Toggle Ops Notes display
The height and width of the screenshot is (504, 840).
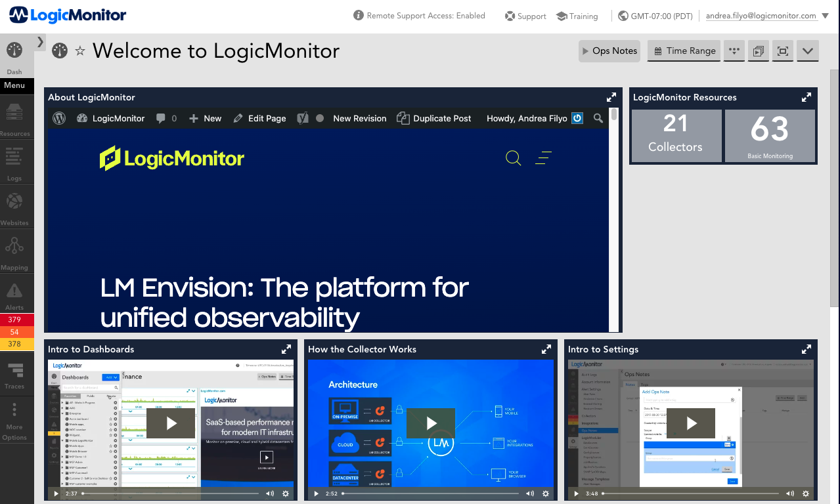609,51
